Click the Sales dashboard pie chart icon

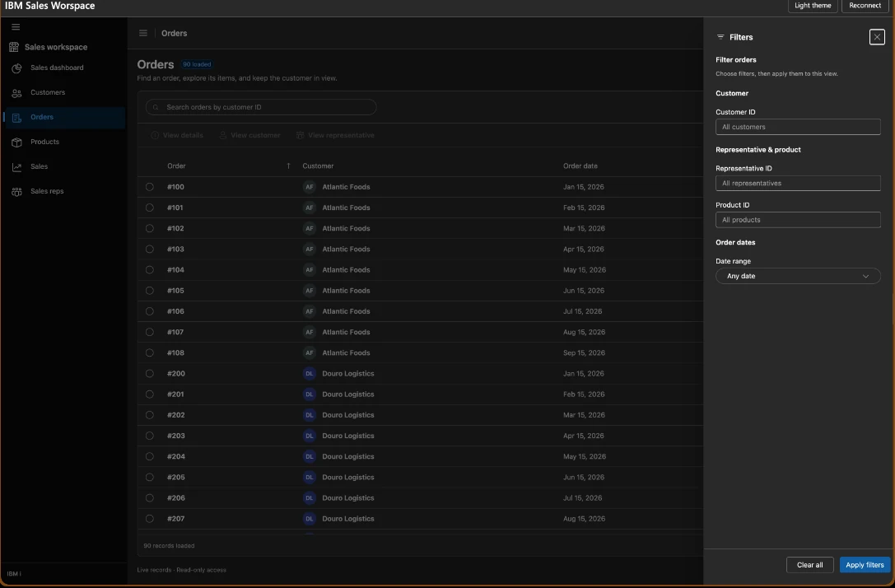[x=16, y=68]
